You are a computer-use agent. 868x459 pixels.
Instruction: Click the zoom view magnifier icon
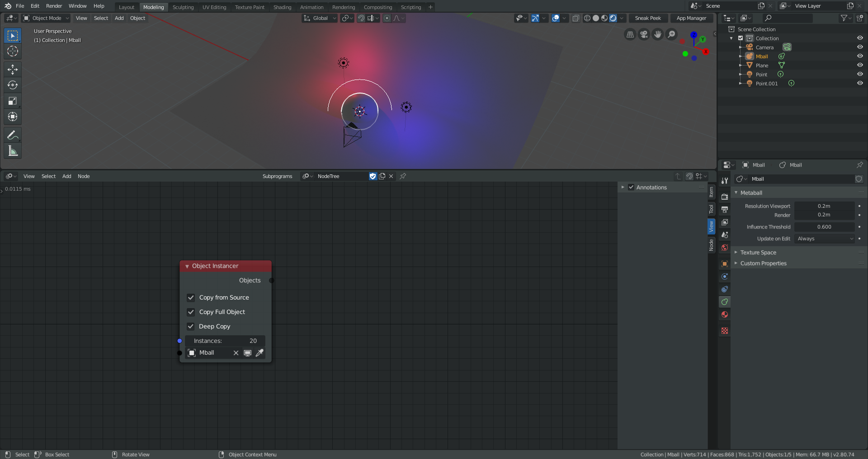click(x=672, y=34)
